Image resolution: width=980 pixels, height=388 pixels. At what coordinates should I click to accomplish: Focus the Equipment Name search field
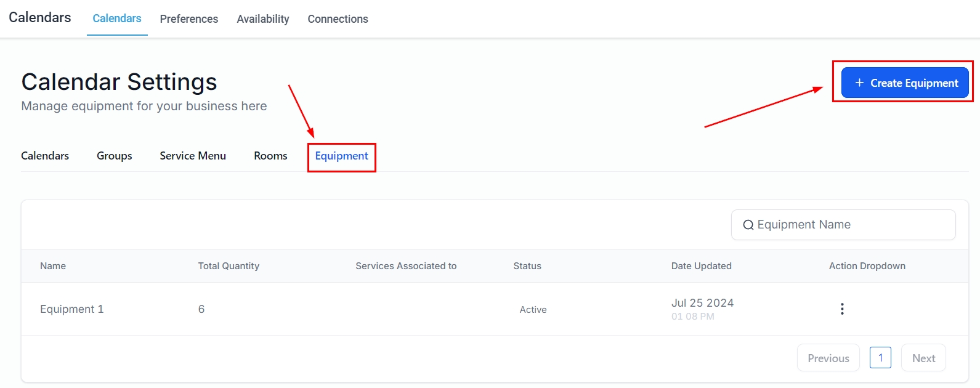click(850, 225)
